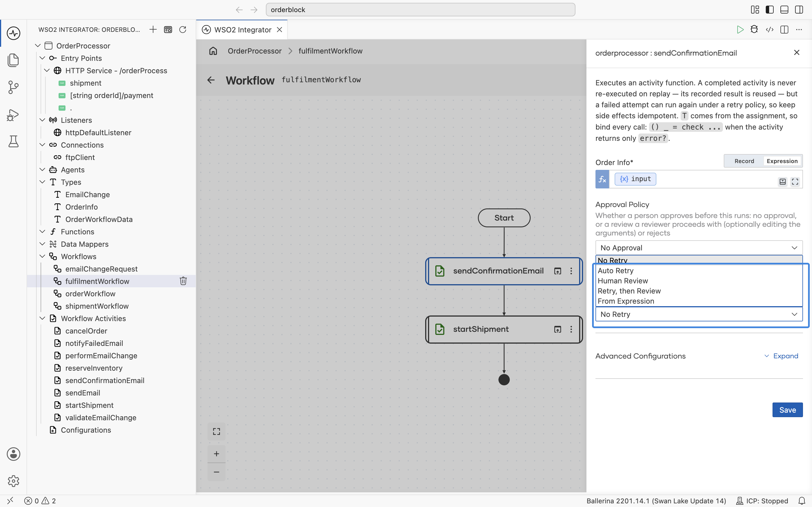Collapse the Workflow Activities tree node
The height and width of the screenshot is (507, 812).
pyautogui.click(x=42, y=318)
